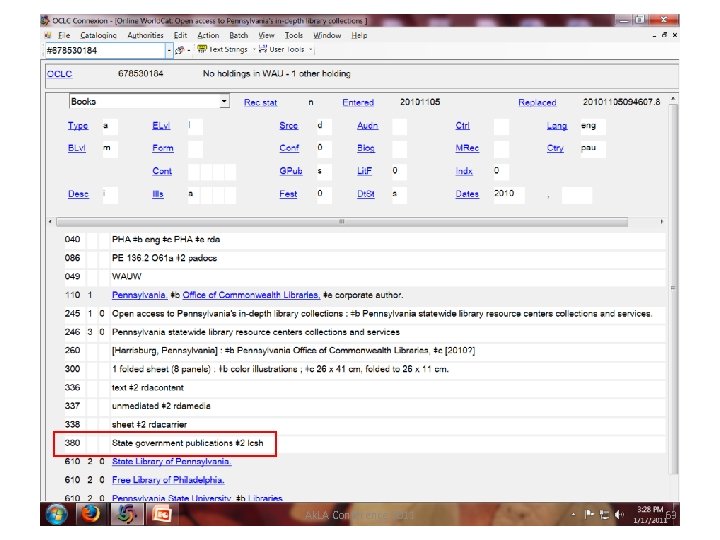Open PowerPoint from the taskbar
720x540 pixels.
(x=162, y=514)
